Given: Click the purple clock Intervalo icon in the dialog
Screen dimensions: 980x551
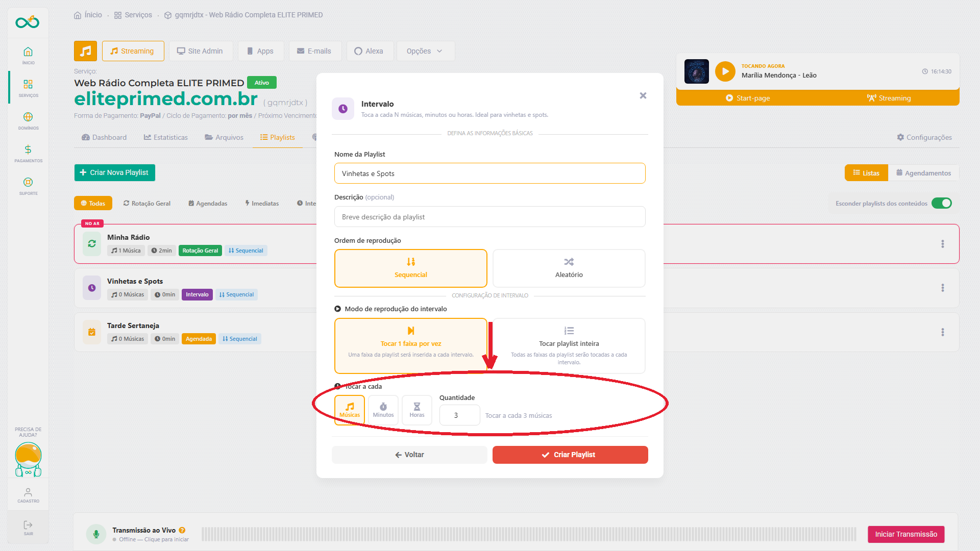Looking at the screenshot, I should click(343, 109).
